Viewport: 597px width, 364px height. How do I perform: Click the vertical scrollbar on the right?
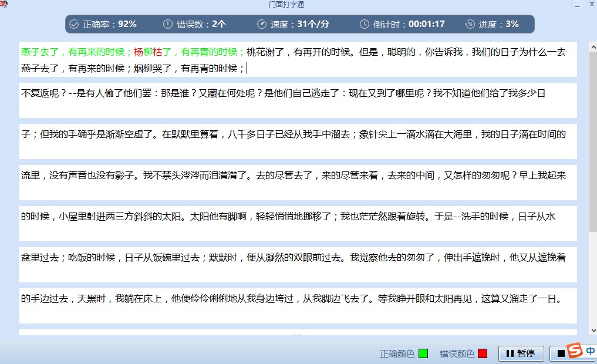point(592,176)
